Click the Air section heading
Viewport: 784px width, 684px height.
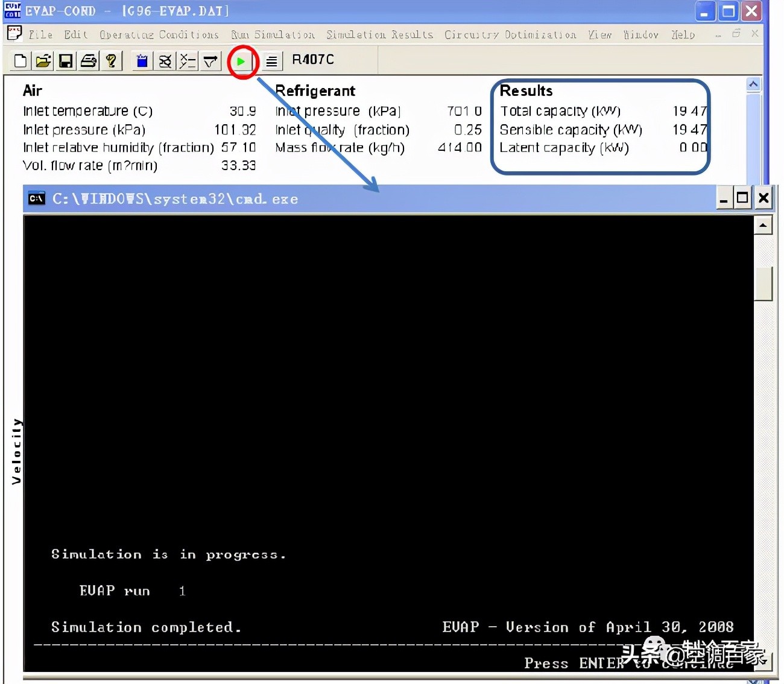coord(32,90)
